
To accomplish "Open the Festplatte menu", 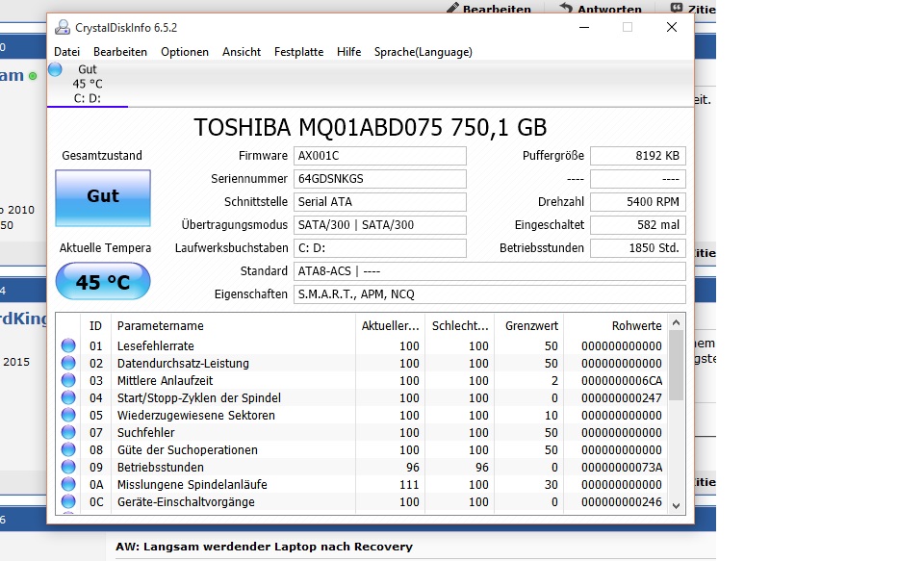I will 298,52.
